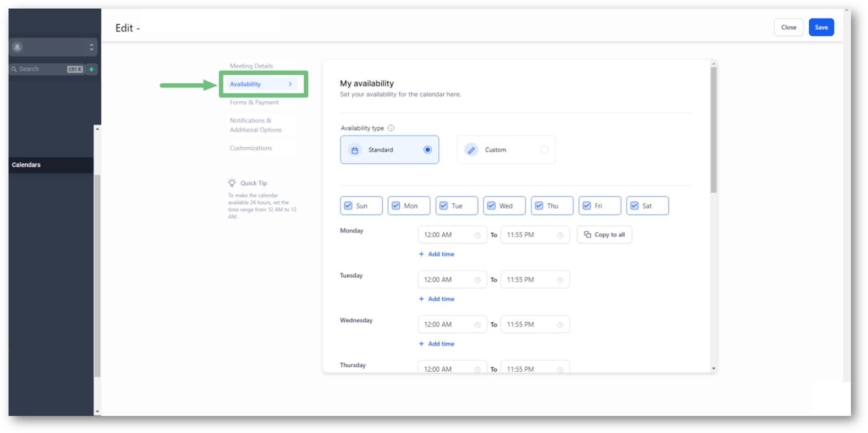This screenshot has width=868, height=433.
Task: Click Add time under Wednesday
Action: 437,344
